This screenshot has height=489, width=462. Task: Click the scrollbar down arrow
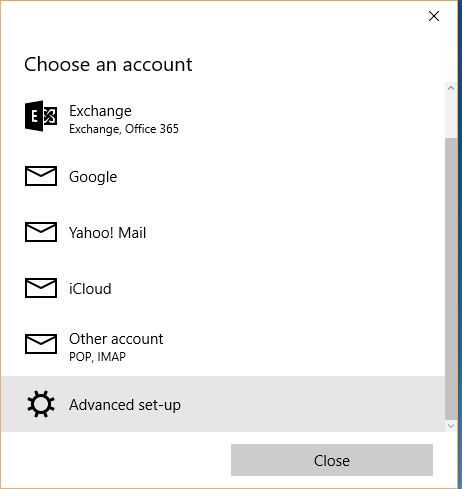click(x=451, y=426)
